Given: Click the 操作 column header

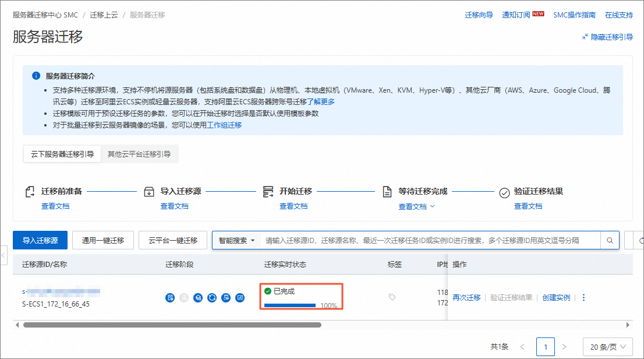Looking at the screenshot, I should tap(459, 265).
